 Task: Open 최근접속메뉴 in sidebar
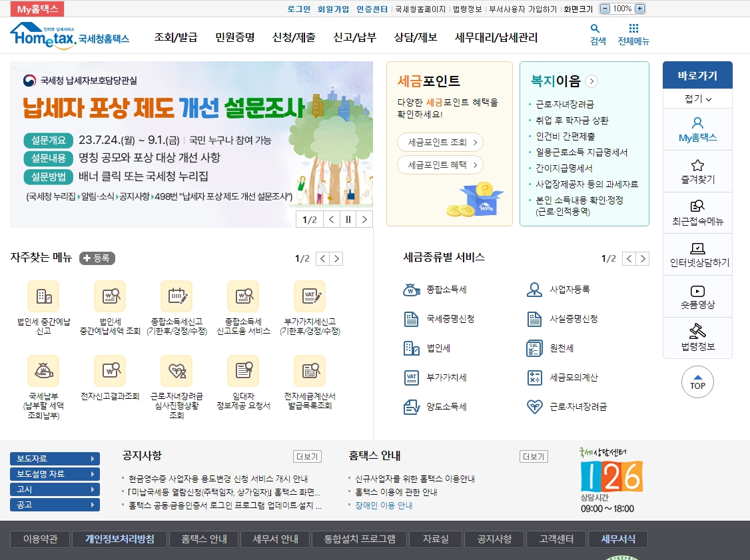coord(697,213)
